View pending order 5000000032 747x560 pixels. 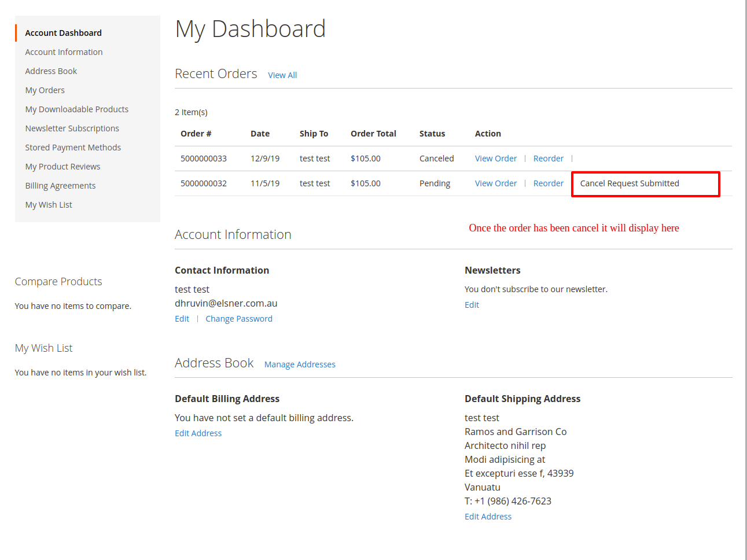[x=496, y=183]
